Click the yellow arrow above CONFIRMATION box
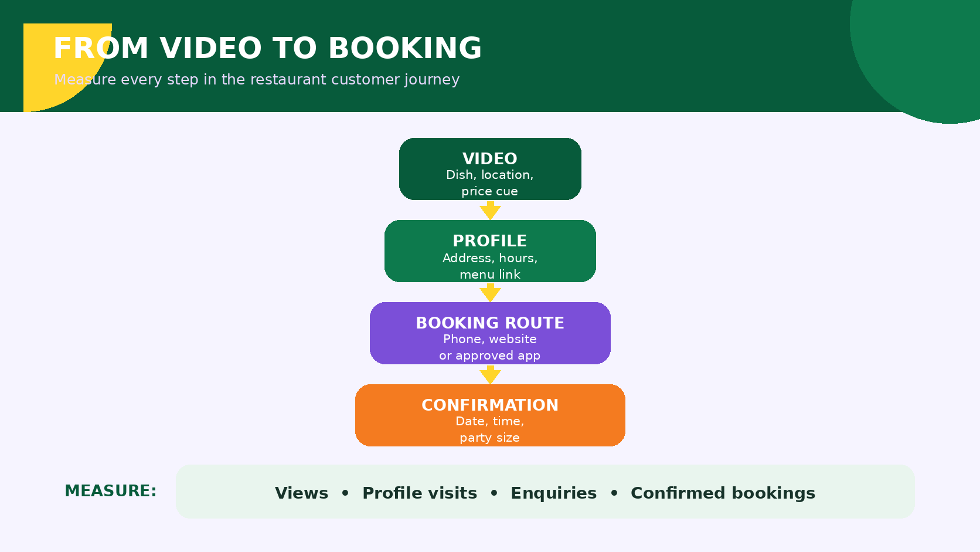The width and height of the screenshot is (980, 552). tap(490, 375)
